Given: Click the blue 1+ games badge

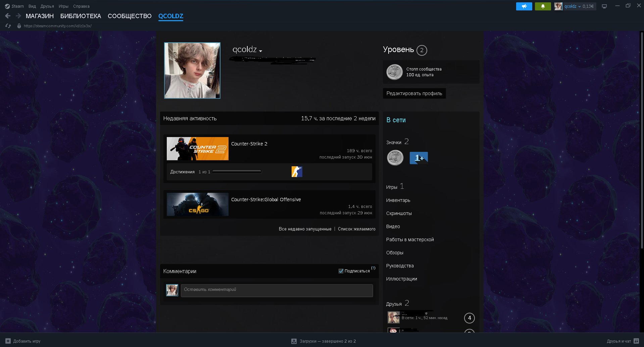Looking at the screenshot, I should [x=419, y=158].
